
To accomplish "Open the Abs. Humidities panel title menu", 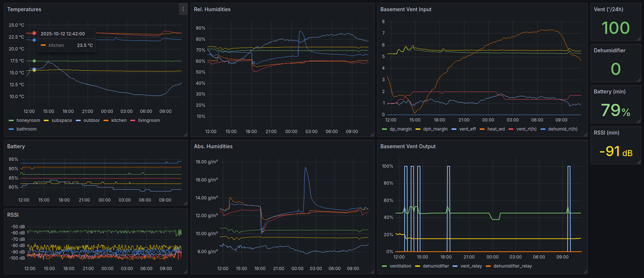I will pyautogui.click(x=213, y=146).
